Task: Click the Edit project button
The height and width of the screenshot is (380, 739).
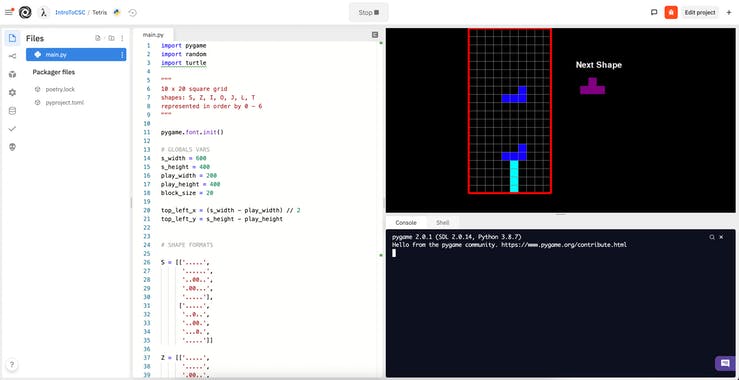Action: point(699,12)
